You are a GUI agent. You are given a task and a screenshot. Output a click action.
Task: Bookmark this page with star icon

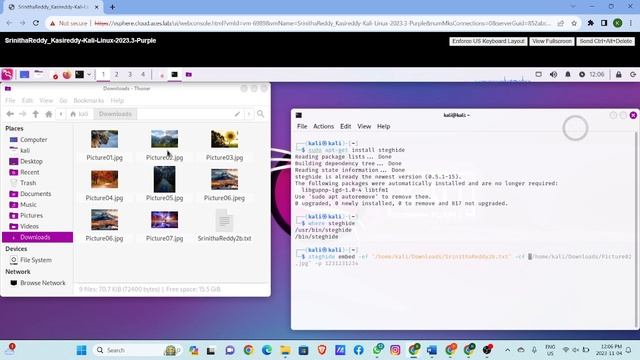(574, 23)
